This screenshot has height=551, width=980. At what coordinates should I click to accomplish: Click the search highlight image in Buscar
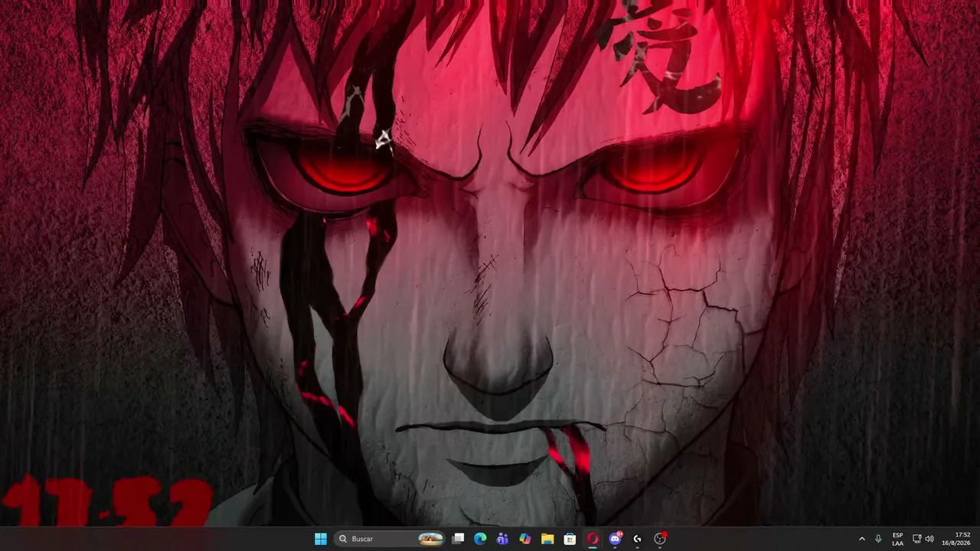tap(431, 539)
